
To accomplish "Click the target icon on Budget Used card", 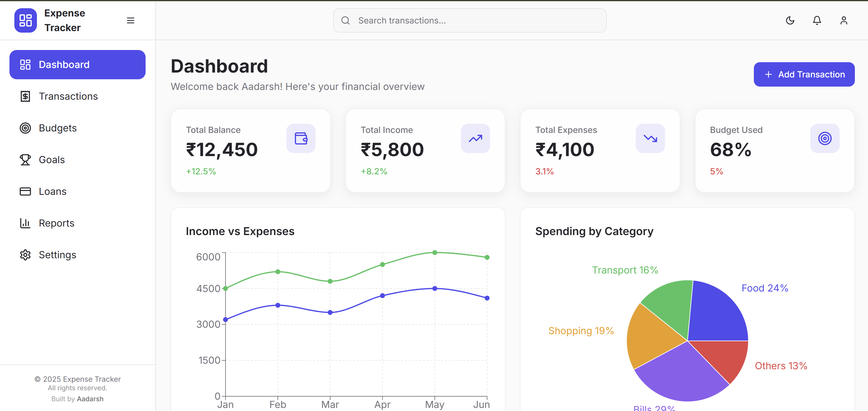I will tap(825, 138).
